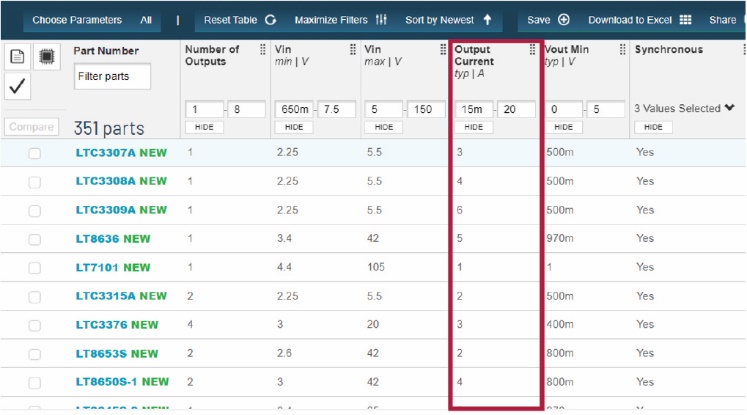Click the Compare button

(x=31, y=127)
